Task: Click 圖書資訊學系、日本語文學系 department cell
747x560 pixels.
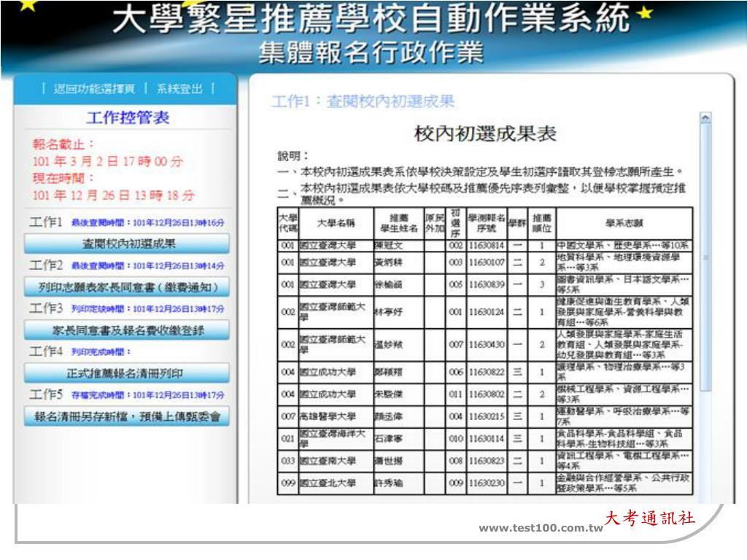Action: coord(624,284)
